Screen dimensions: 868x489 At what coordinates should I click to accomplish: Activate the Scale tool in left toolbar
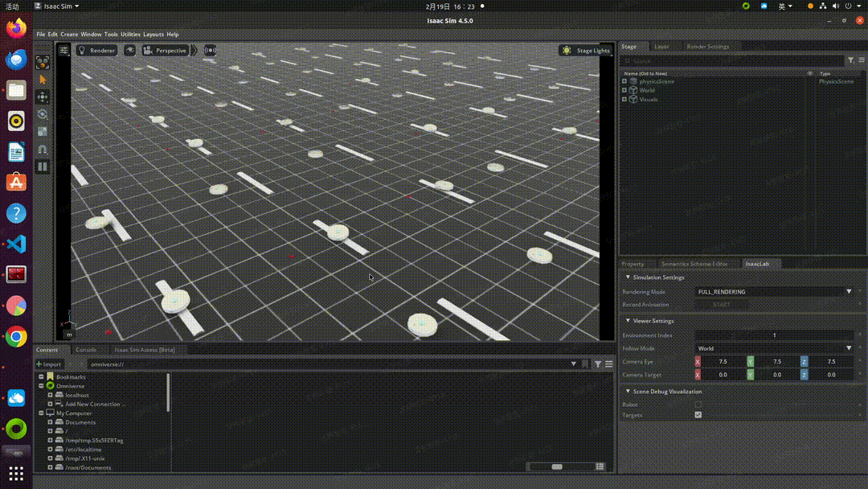[43, 131]
